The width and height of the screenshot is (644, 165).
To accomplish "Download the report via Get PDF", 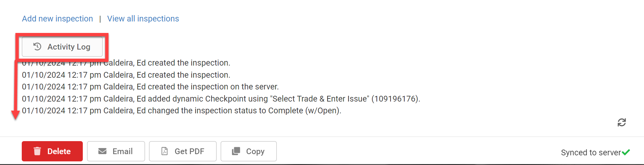I will coord(183,151).
